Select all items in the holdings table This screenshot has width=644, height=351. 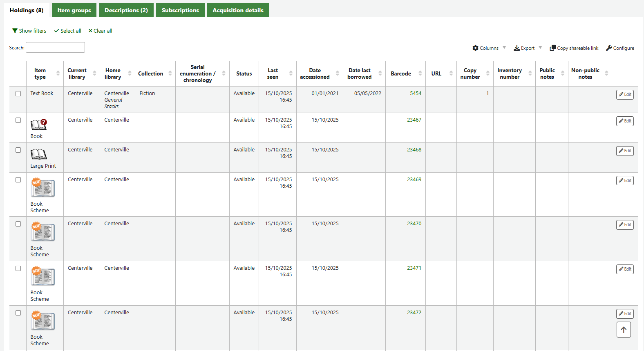(x=67, y=31)
